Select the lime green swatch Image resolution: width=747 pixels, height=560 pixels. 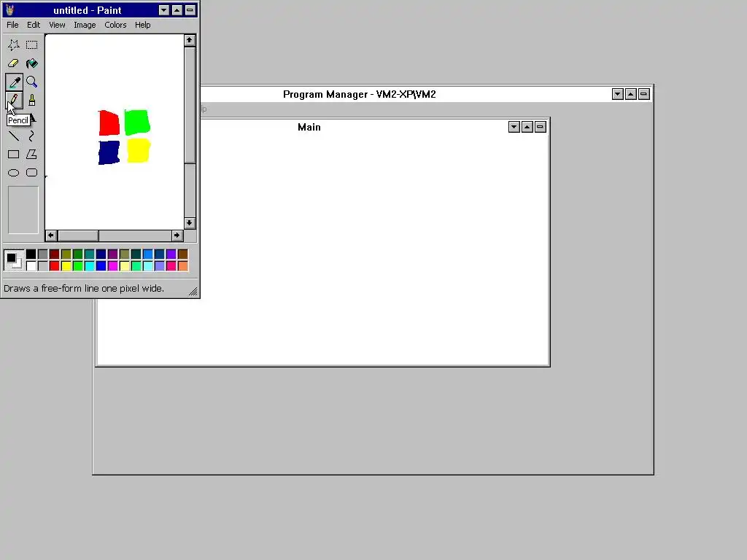[x=77, y=265]
